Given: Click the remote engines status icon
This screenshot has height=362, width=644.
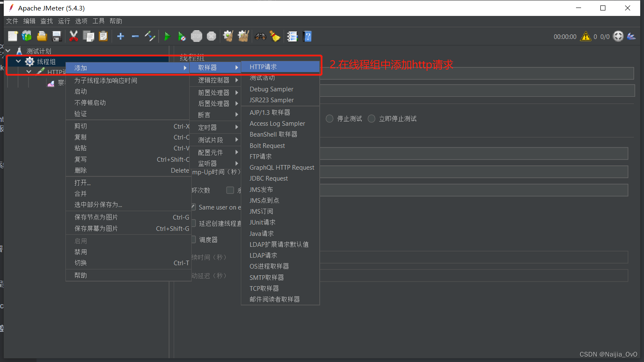Looking at the screenshot, I should point(618,36).
